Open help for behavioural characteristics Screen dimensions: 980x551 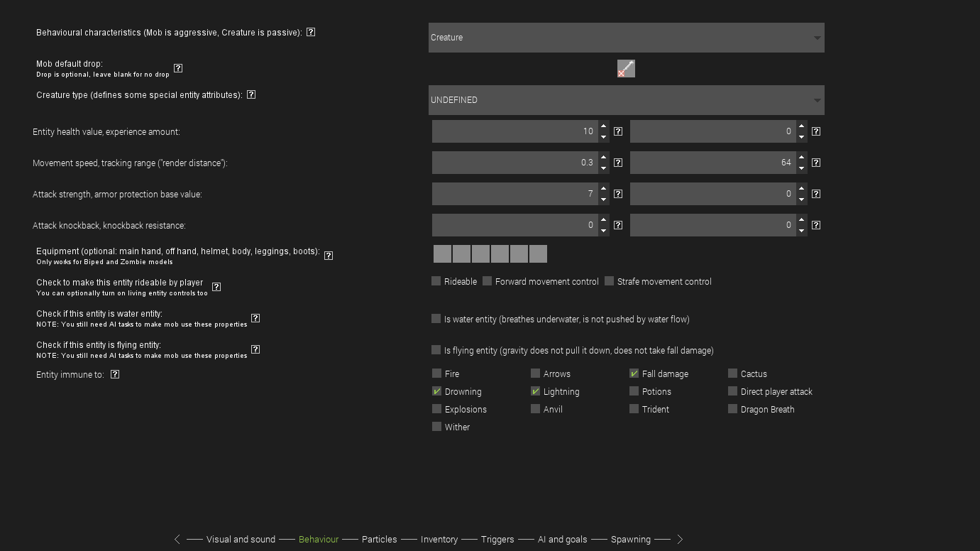tap(310, 31)
